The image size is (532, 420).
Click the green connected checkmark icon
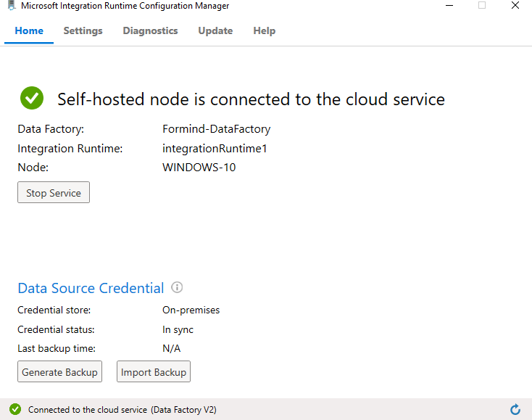pyautogui.click(x=32, y=98)
